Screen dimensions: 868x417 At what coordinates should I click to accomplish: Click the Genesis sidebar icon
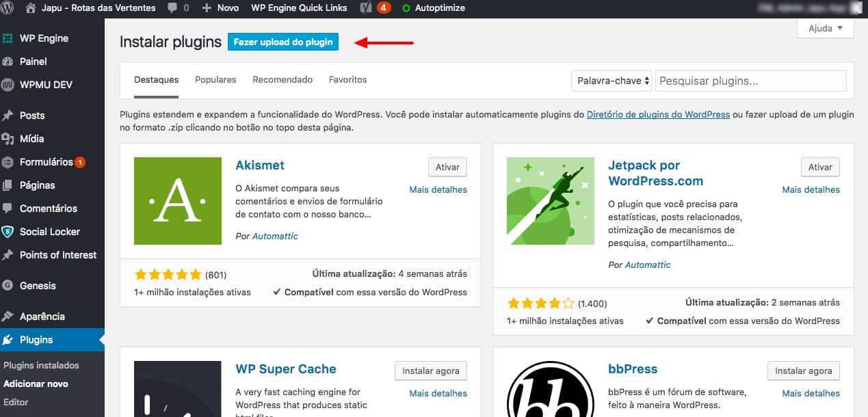click(x=8, y=286)
